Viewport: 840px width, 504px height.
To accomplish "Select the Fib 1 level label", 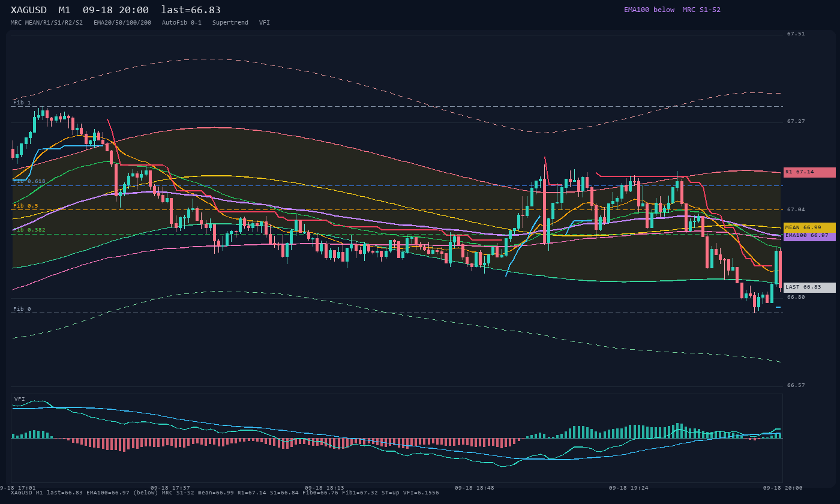I will pos(22,103).
